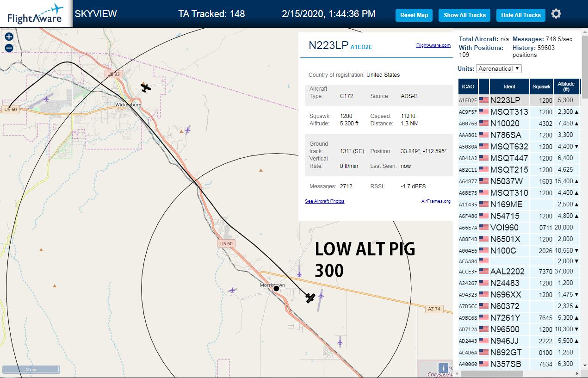Select aircraft row N223LP
The height and width of the screenshot is (378, 588).
pyautogui.click(x=519, y=100)
